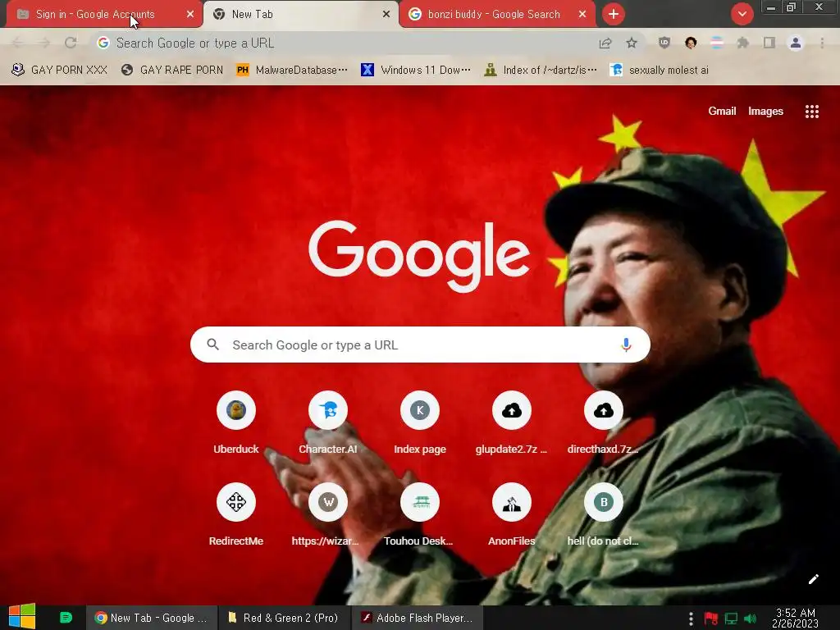Open the hell (do not cl... shortcut
Screen dimensions: 840x630
click(x=603, y=515)
